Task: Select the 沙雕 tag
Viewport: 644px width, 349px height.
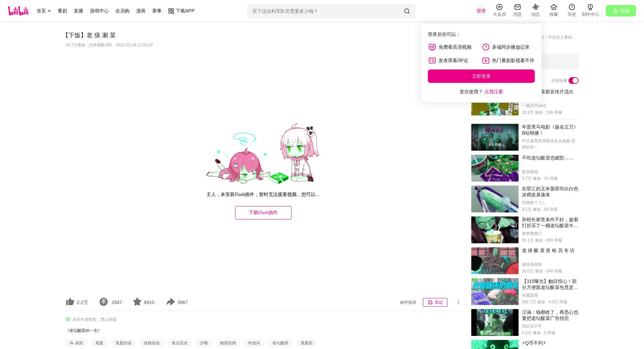Action: point(204,343)
